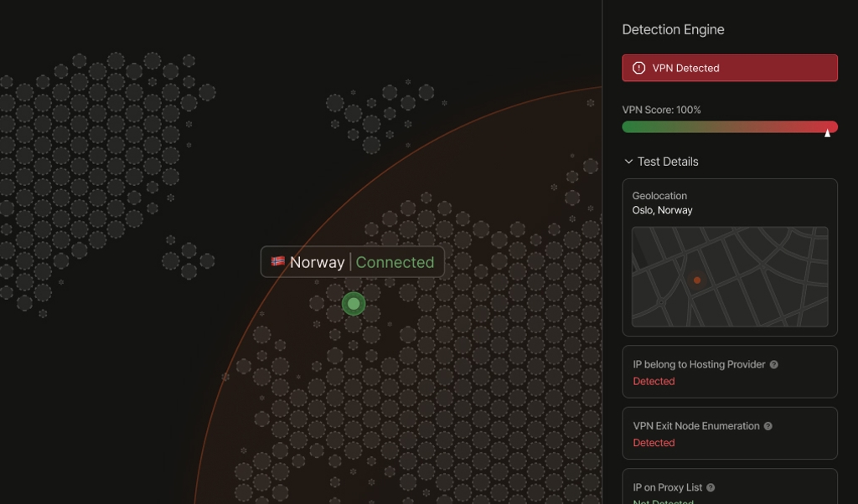Click the VPN Detected status banner
This screenshot has height=504, width=858.
(x=729, y=68)
